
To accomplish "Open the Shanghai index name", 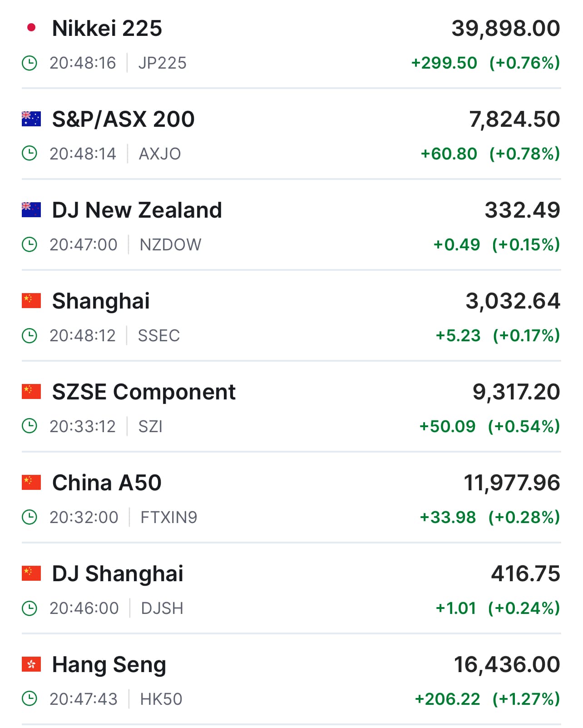I will pos(101,301).
